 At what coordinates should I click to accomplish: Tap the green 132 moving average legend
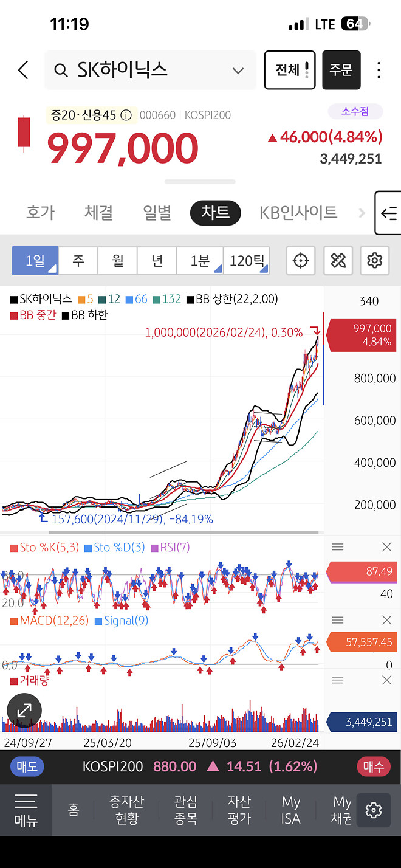coord(167,299)
